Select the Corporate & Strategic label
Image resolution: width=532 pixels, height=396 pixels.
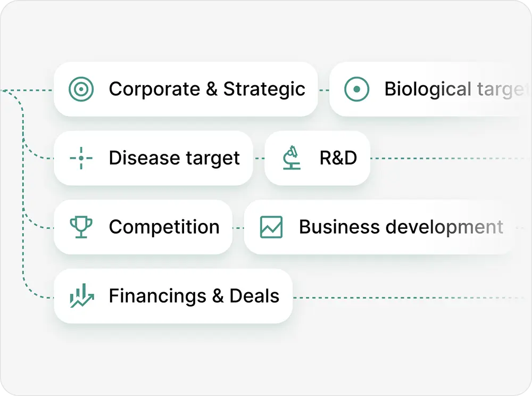coord(207,89)
